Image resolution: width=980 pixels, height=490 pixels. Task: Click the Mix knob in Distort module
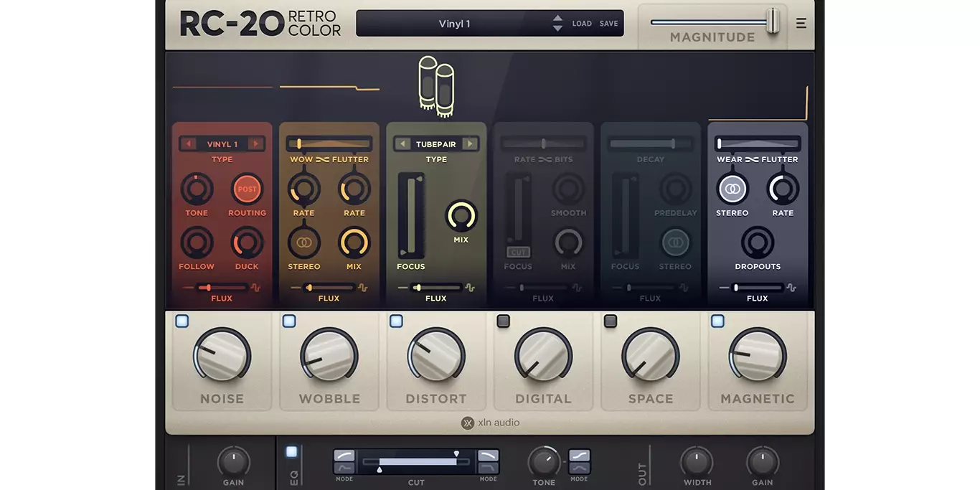pyautogui.click(x=461, y=216)
